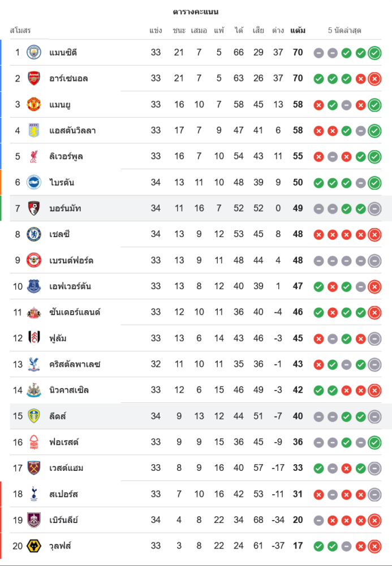Click the Manchester City club crest

point(34,53)
